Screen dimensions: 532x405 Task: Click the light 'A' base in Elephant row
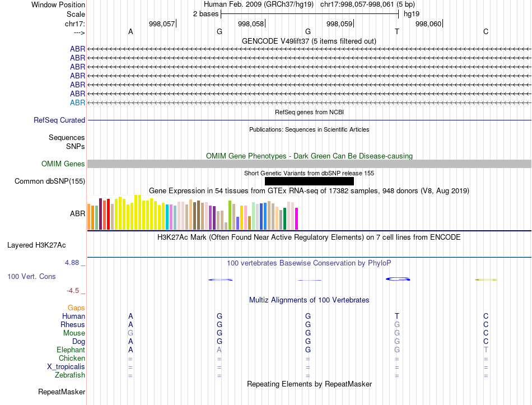click(x=219, y=350)
